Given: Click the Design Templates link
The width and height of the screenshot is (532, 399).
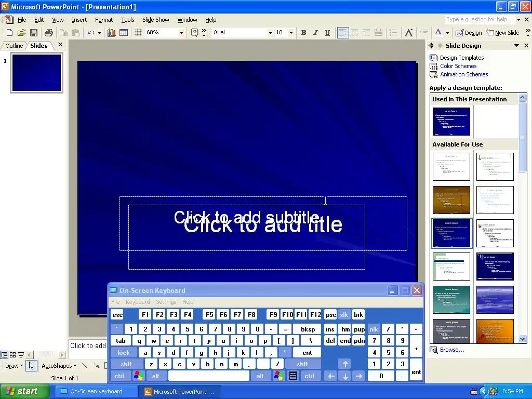Looking at the screenshot, I should tap(462, 58).
